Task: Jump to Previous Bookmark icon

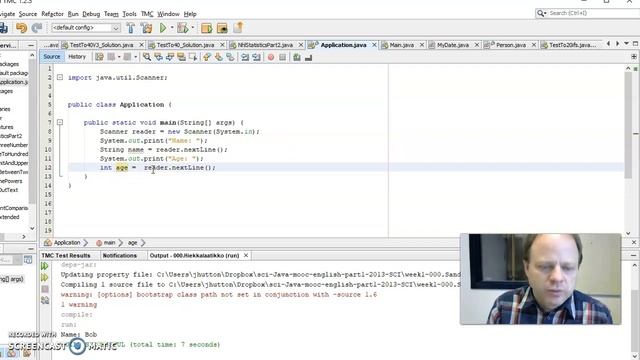Action: pos(207,57)
